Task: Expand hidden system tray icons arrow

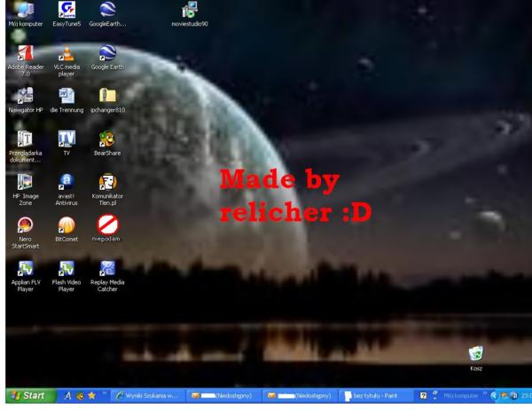Action: tap(494, 396)
